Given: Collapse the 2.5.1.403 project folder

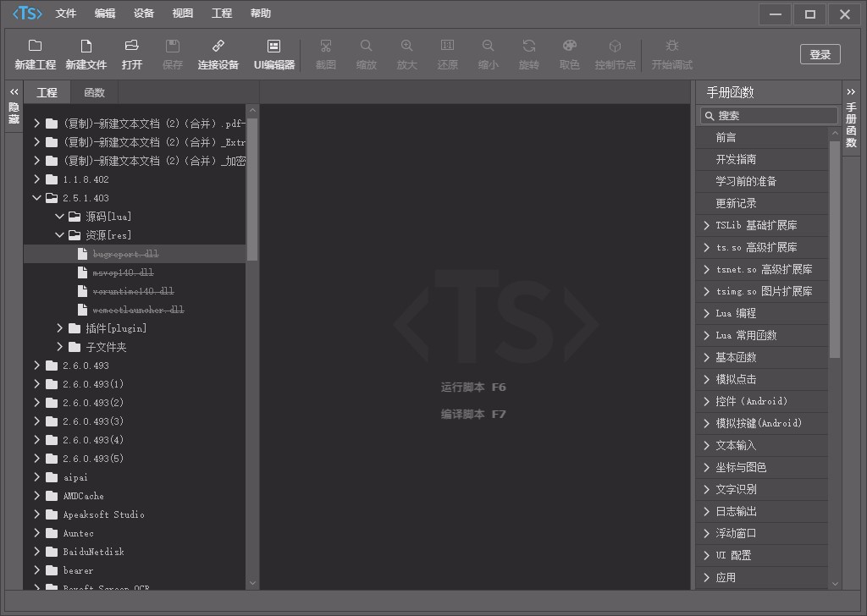Looking at the screenshot, I should pos(36,197).
